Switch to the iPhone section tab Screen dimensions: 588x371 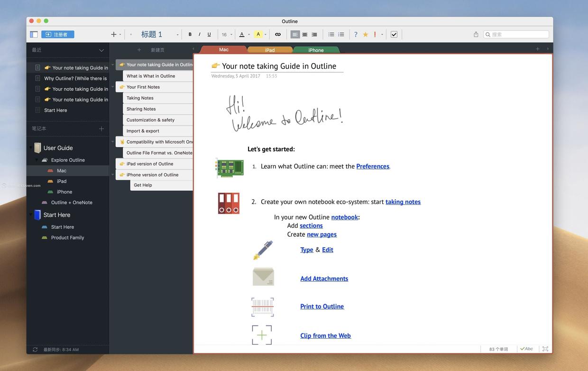(x=316, y=50)
